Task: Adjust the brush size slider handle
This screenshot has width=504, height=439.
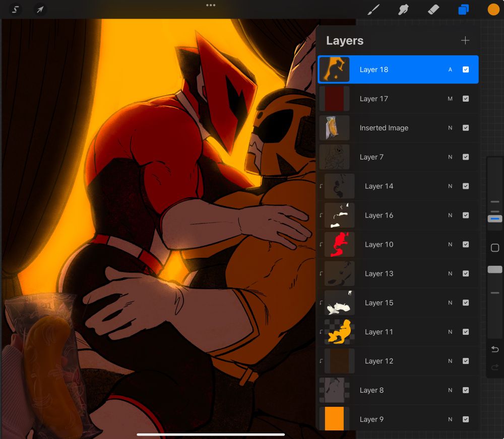Action: tap(495, 218)
